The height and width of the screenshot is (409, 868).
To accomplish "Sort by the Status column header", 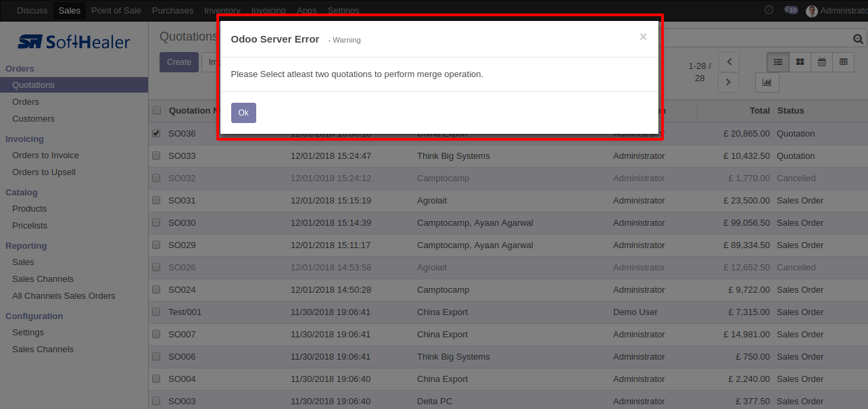I will [820, 110].
